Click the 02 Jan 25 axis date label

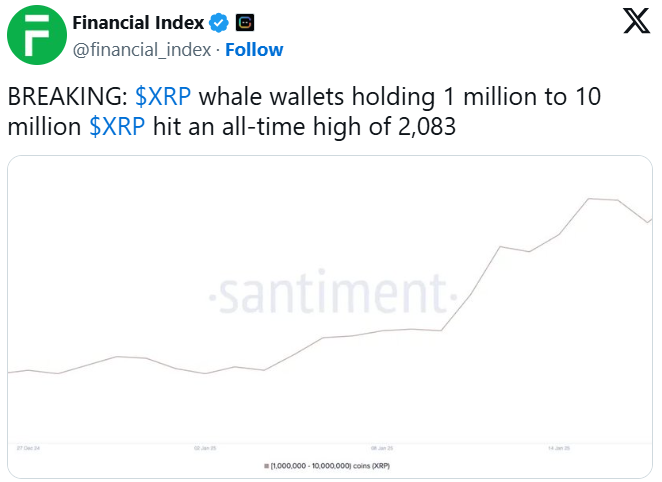click(207, 449)
